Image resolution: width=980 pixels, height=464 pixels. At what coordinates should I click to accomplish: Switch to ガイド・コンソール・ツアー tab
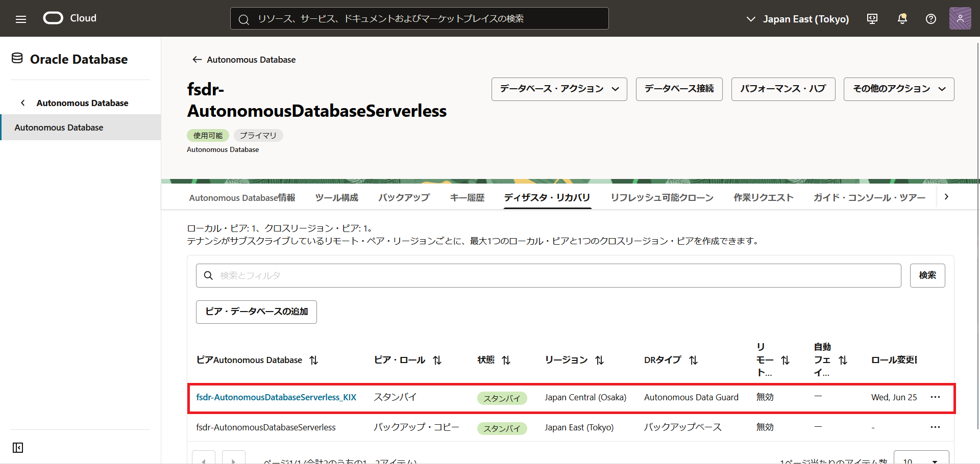[x=869, y=198]
